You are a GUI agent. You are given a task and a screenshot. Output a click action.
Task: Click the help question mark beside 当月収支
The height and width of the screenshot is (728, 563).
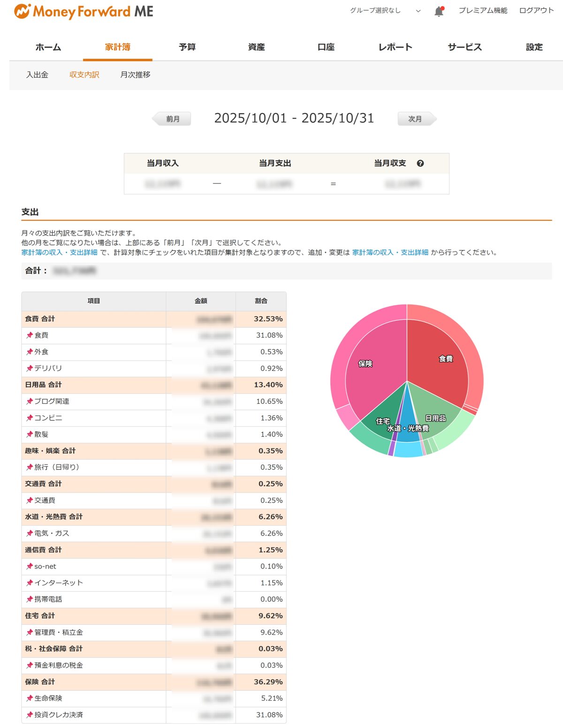420,163
